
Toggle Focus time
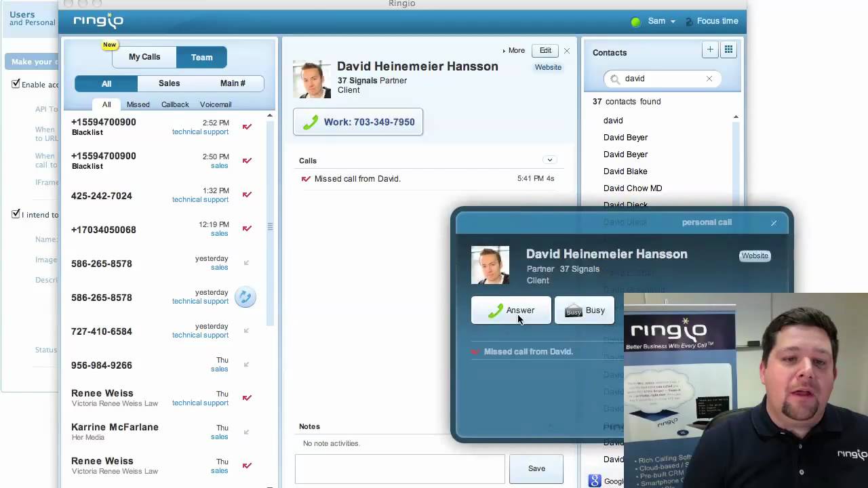click(711, 21)
